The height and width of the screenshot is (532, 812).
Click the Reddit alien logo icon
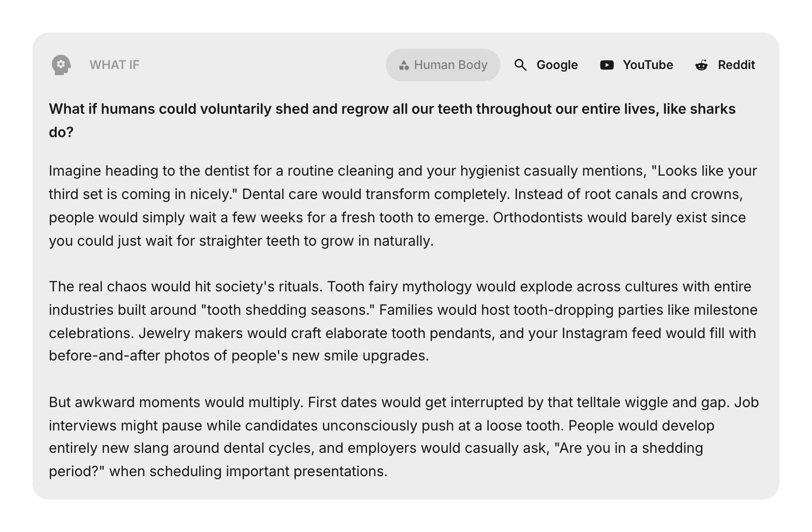701,65
